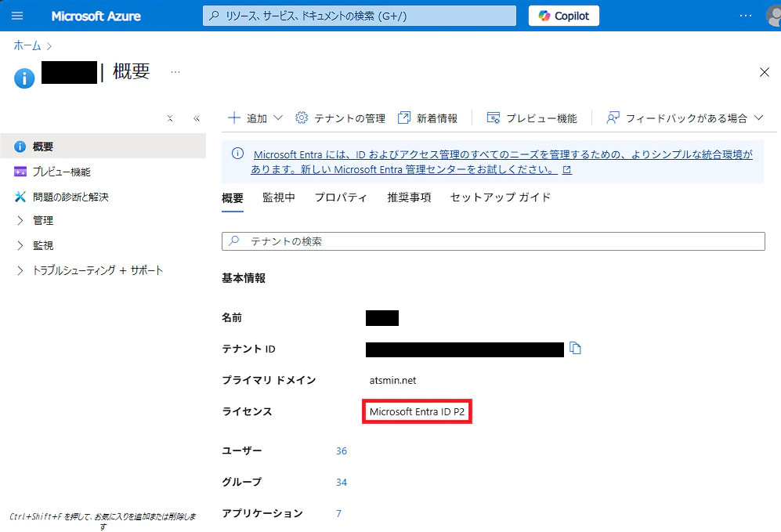Switch to the 監視中 tab
This screenshot has height=532, width=781.
pos(278,197)
